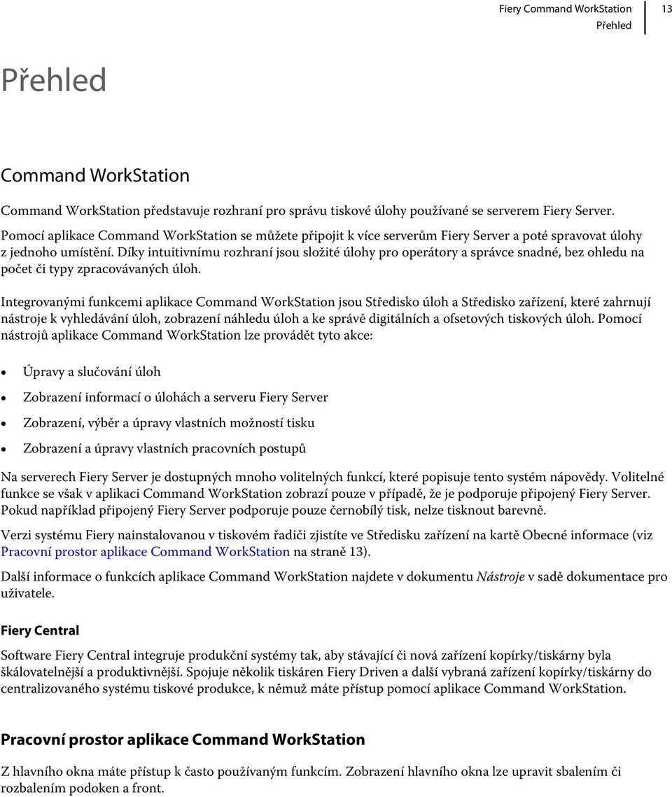Click the Fiery Command WorkStation header text
The width and height of the screenshot is (672, 797).
565,9
